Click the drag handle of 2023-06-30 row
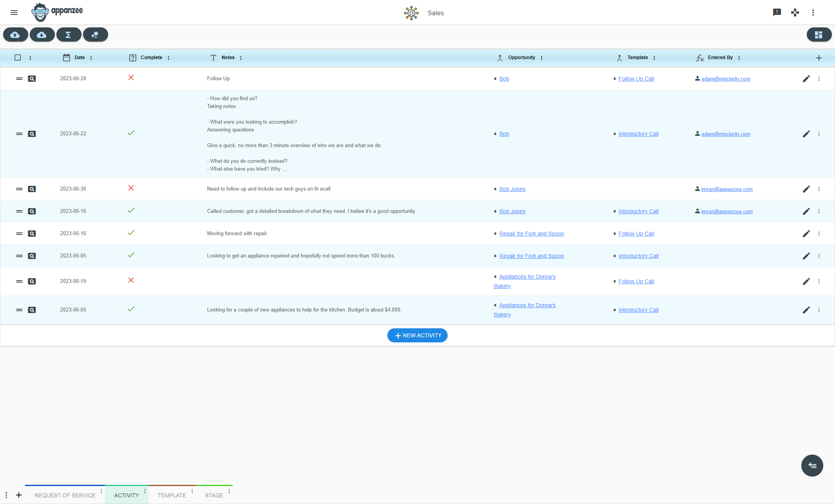The height and width of the screenshot is (504, 835). [19, 189]
